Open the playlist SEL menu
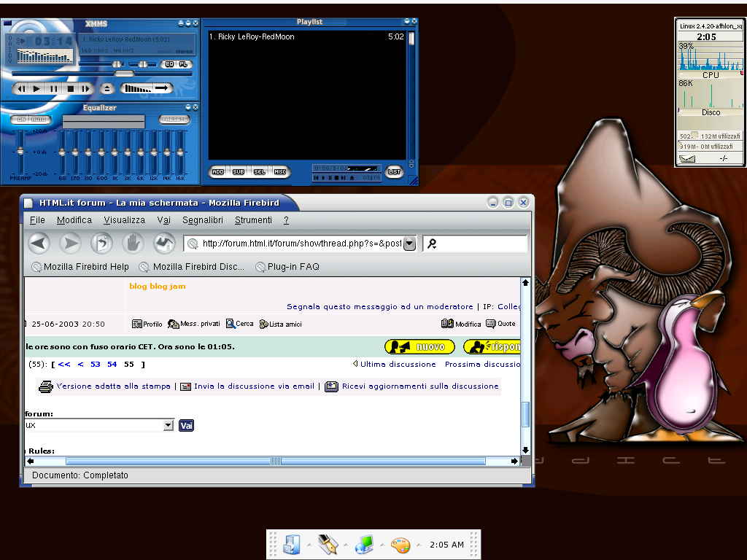747x560 pixels. pyautogui.click(x=259, y=171)
